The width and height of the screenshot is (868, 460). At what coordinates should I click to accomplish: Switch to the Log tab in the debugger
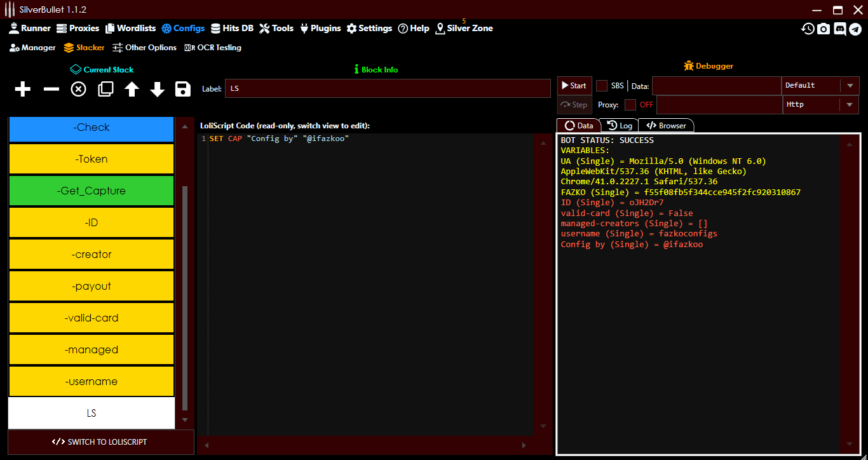620,125
